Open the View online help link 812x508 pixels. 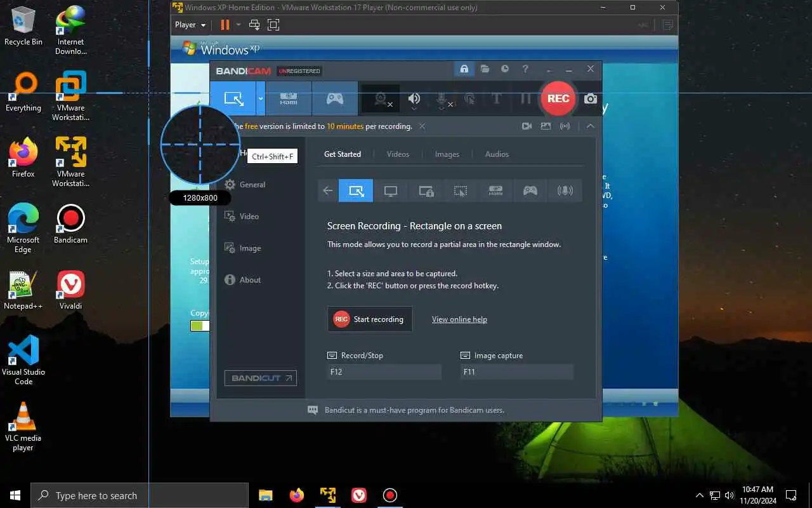(459, 319)
